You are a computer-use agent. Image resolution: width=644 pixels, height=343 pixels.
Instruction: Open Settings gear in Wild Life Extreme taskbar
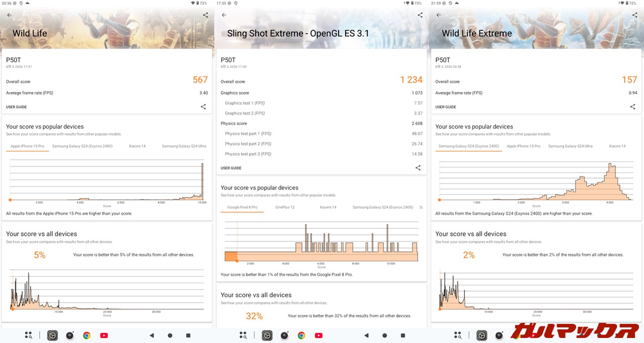pyautogui.click(x=481, y=335)
